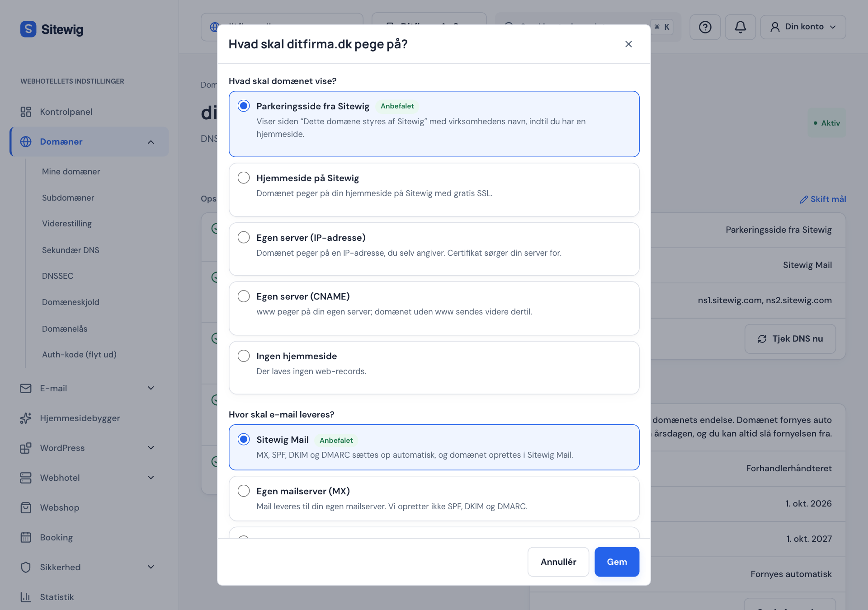The height and width of the screenshot is (610, 868).
Task: Open the Din konto dropdown
Action: 803,27
